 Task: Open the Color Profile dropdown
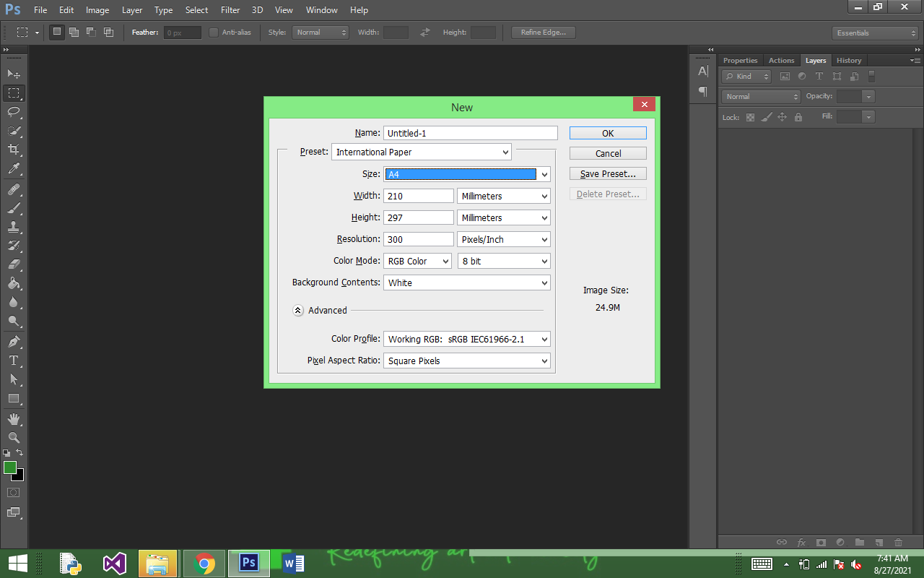[467, 339]
